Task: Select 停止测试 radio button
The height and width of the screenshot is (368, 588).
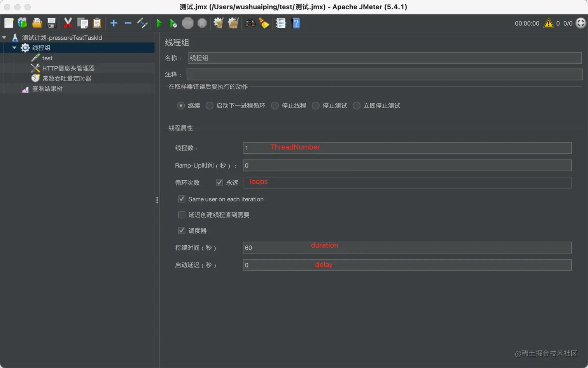Action: click(315, 106)
